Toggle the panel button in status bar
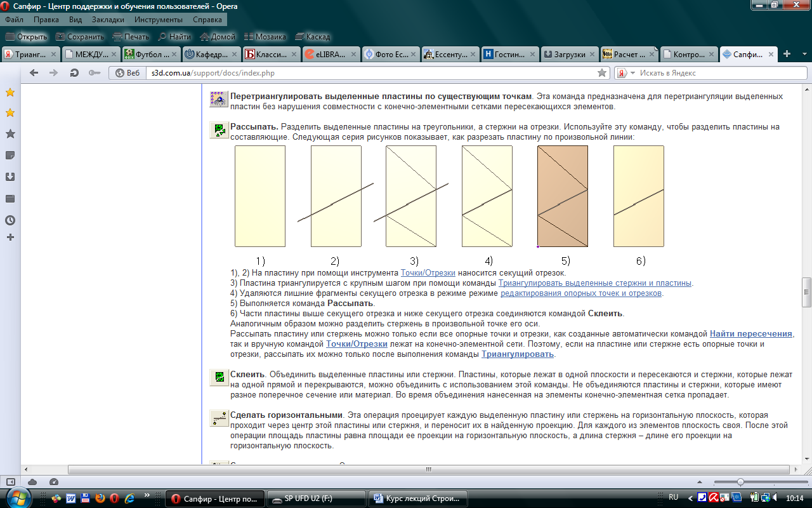The width and height of the screenshot is (812, 508). [11, 482]
